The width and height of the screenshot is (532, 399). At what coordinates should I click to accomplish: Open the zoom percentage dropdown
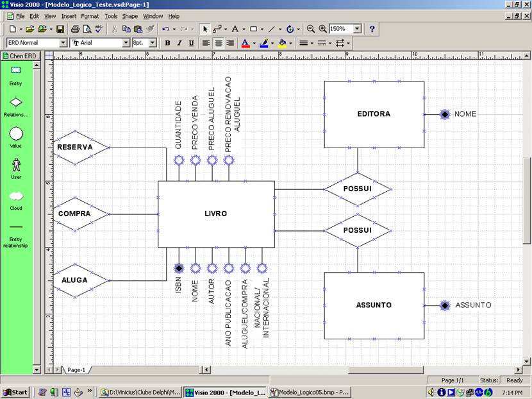click(357, 29)
